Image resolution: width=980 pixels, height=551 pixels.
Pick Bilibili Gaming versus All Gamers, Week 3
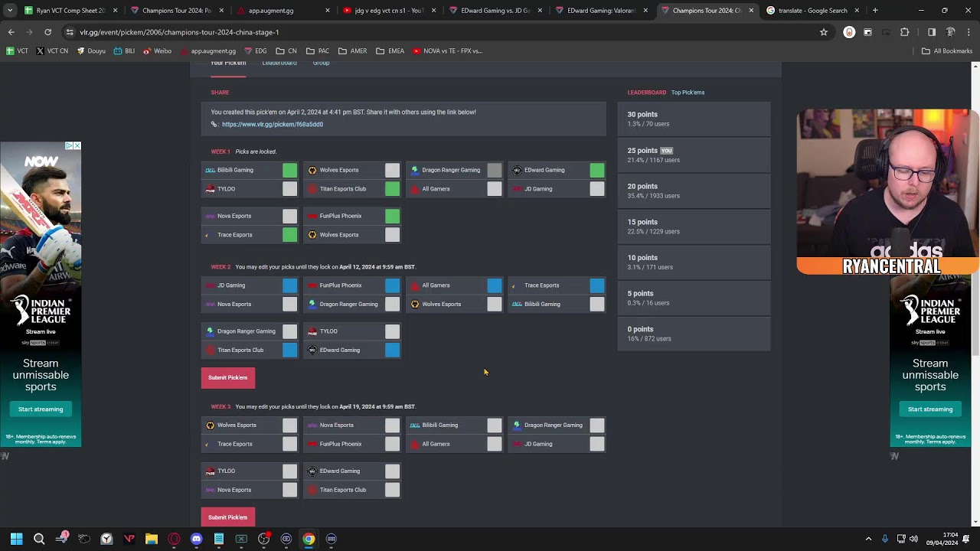point(495,425)
